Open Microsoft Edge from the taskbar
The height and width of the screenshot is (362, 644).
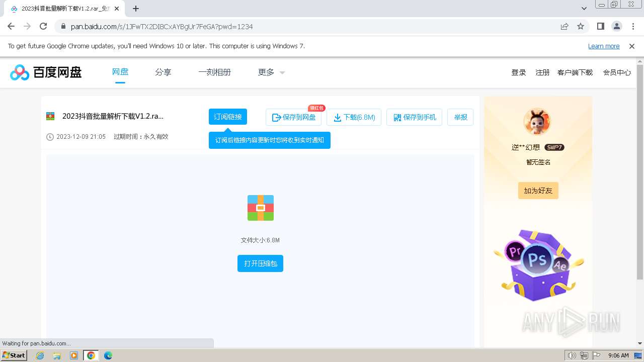[x=108, y=355]
